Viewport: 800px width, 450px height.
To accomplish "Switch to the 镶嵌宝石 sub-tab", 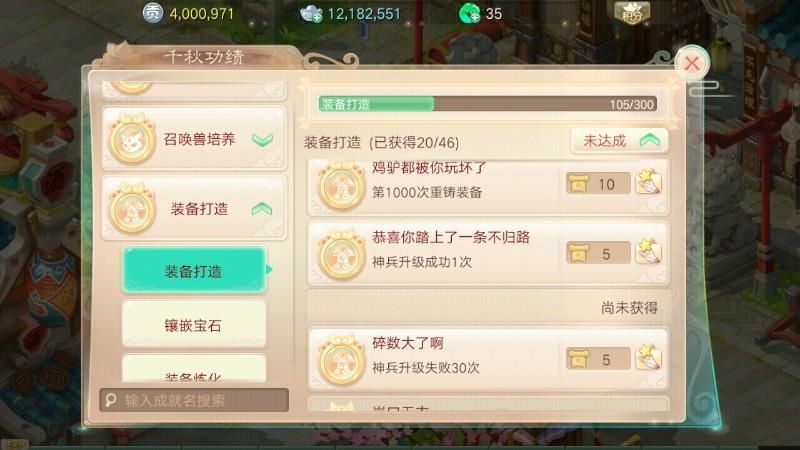I will click(x=194, y=325).
